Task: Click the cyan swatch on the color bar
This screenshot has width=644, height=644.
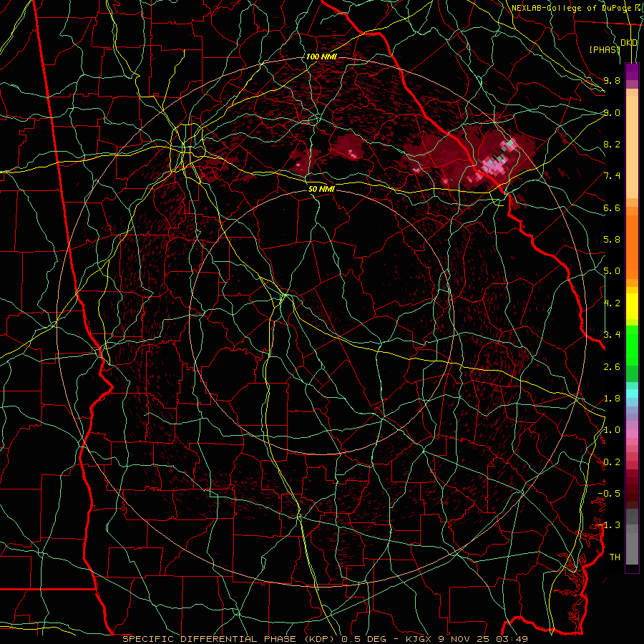Action: [x=632, y=393]
